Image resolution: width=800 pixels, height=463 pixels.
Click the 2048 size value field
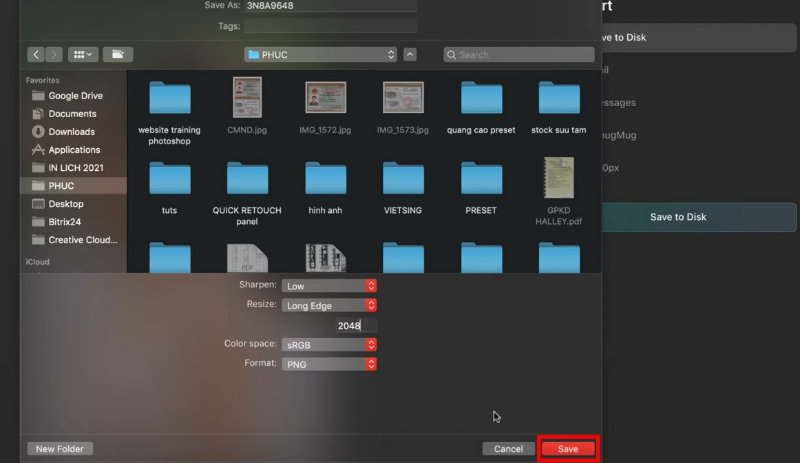click(356, 326)
